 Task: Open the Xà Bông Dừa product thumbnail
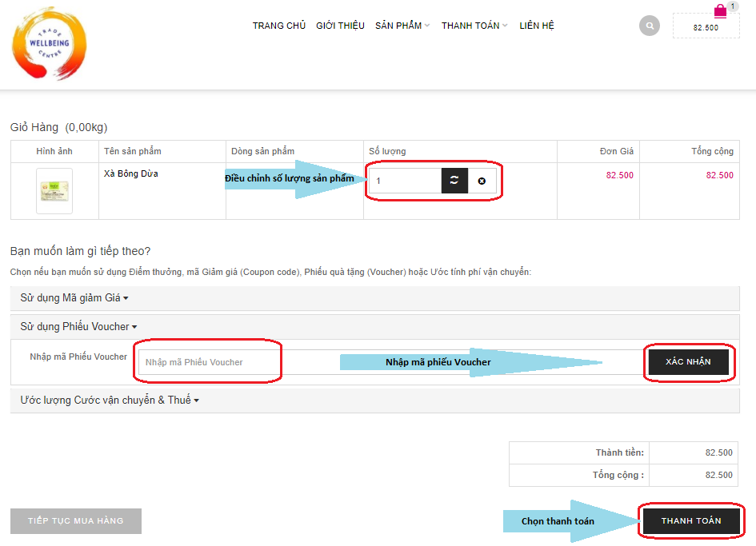(x=54, y=191)
